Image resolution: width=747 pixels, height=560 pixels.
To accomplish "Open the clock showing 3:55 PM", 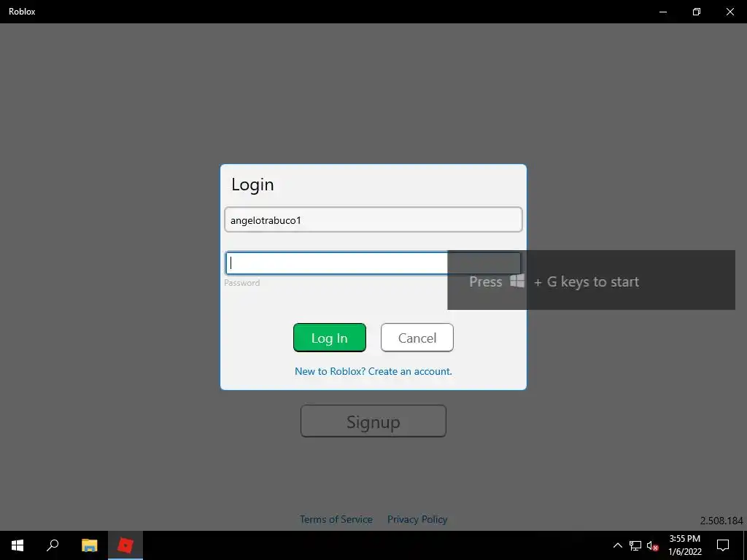I will 684,545.
